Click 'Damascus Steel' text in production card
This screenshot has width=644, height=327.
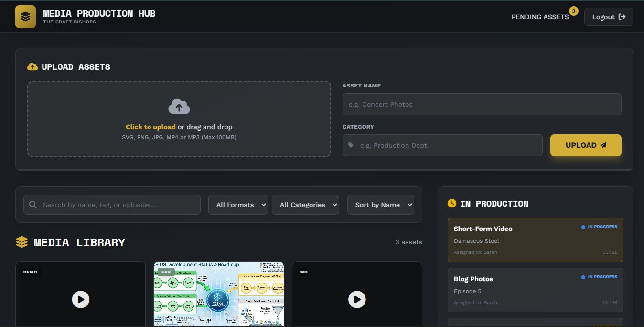coord(476,241)
